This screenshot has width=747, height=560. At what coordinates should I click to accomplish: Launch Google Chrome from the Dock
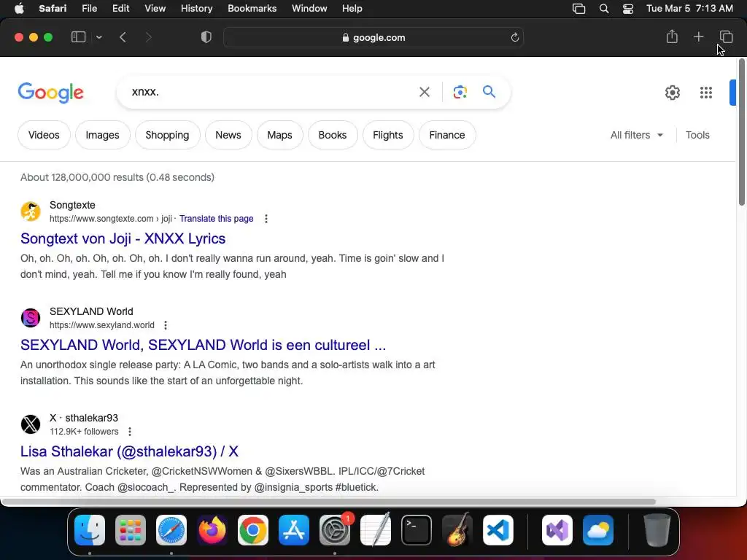(x=253, y=530)
